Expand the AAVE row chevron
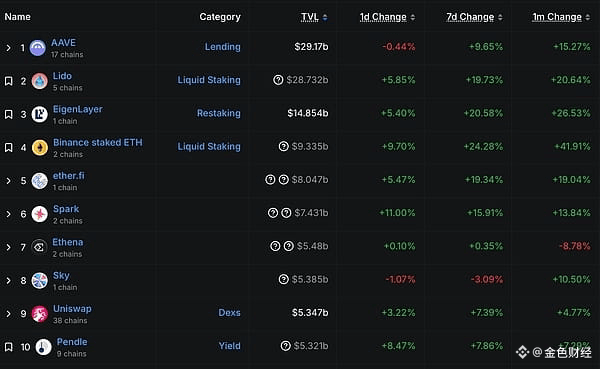This screenshot has height=369, width=600. click(8, 48)
